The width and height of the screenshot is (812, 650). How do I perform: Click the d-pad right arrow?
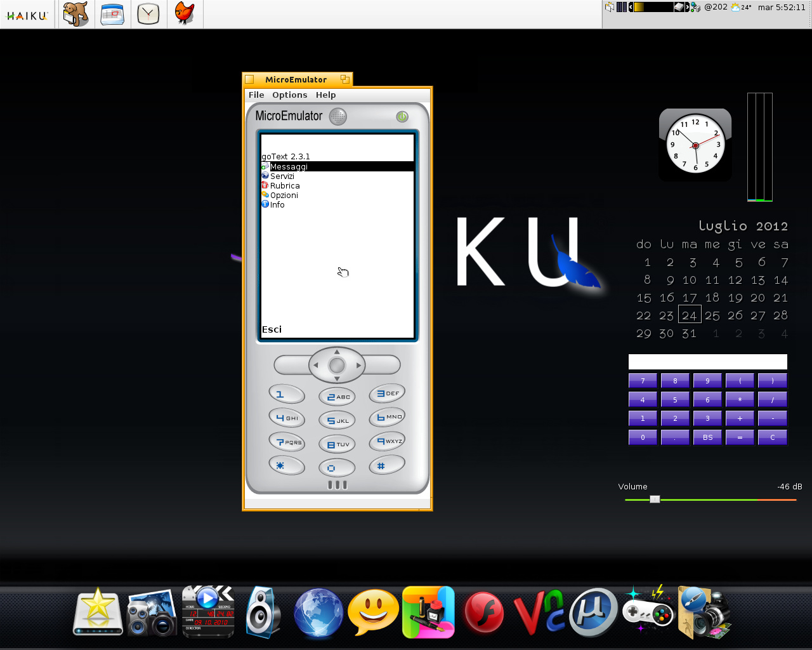[x=358, y=366]
